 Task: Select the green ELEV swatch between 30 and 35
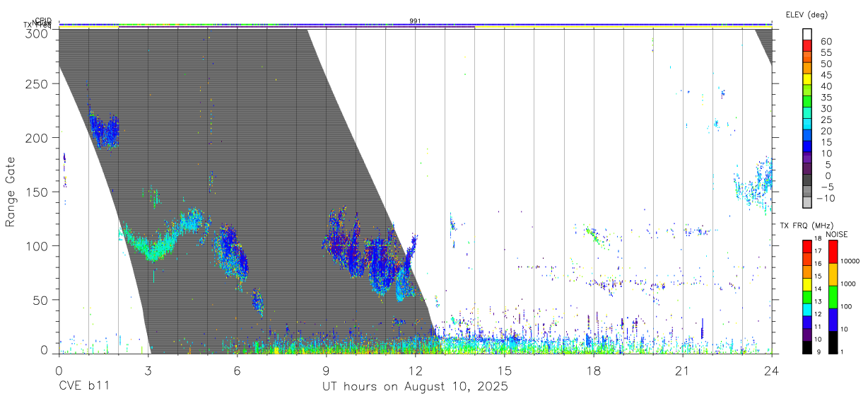tap(808, 102)
